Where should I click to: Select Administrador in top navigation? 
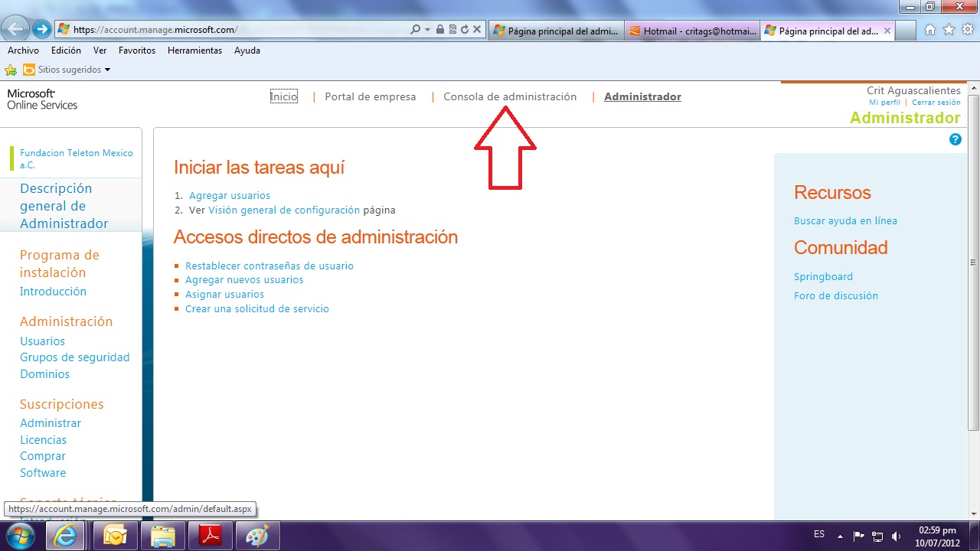[642, 96]
